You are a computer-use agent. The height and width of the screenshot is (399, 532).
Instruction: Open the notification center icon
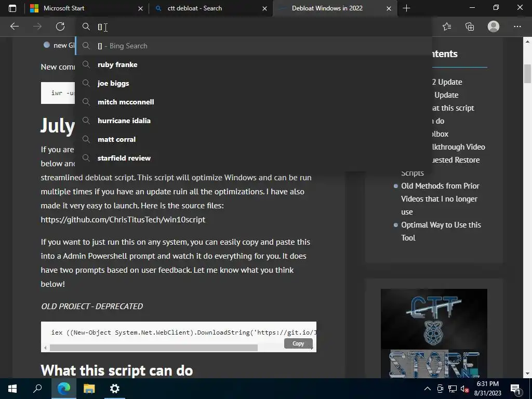[516, 389]
